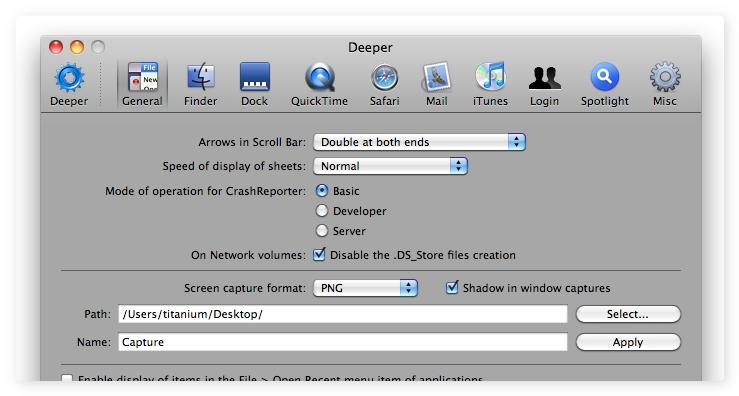
Task: Open the Arrows in Scroll Bar dropdown
Action: point(419,142)
